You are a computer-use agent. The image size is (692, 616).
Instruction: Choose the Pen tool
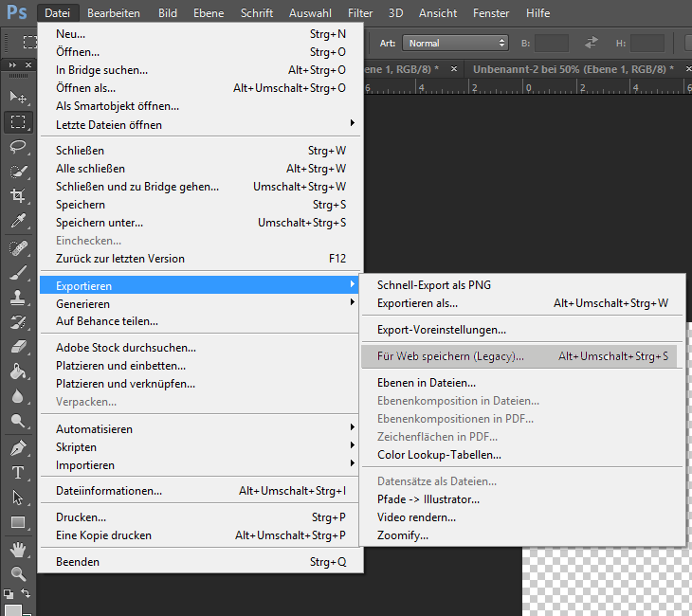coord(18,448)
